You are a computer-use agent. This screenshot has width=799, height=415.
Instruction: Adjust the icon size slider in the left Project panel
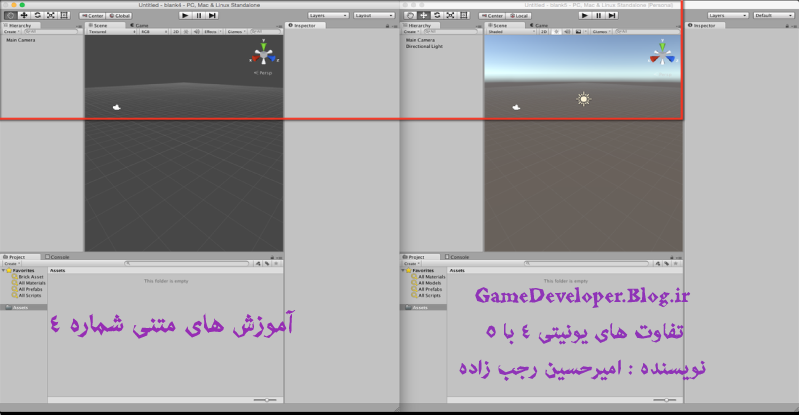pos(264,400)
